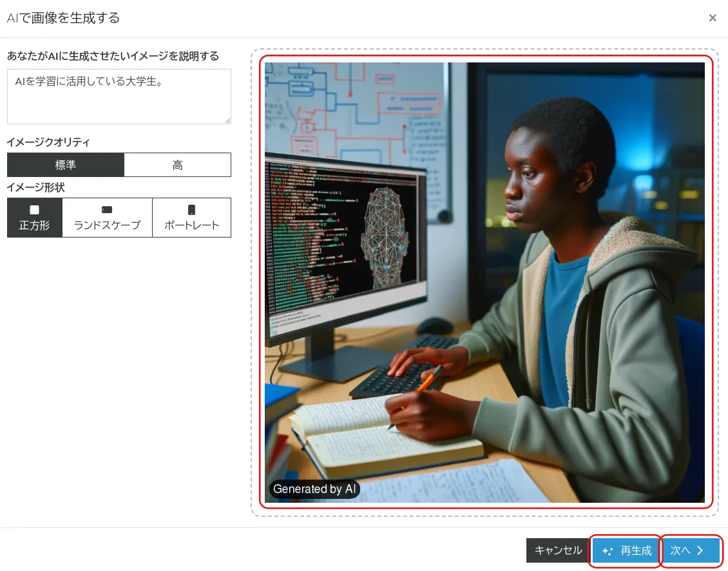Click the イメージクオリティ label

[x=48, y=142]
